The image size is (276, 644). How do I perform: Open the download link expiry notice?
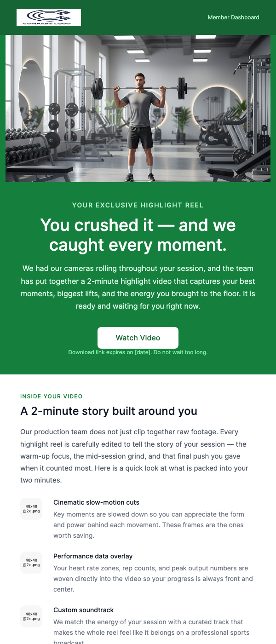(x=138, y=352)
